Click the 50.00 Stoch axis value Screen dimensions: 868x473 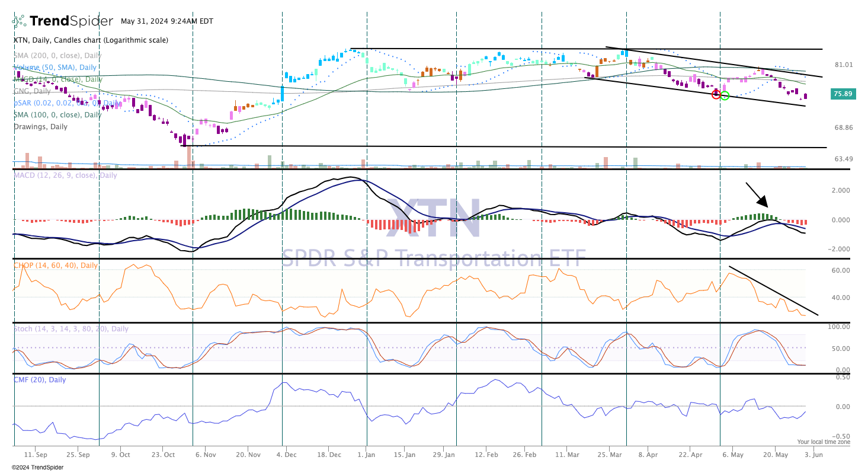pyautogui.click(x=842, y=349)
